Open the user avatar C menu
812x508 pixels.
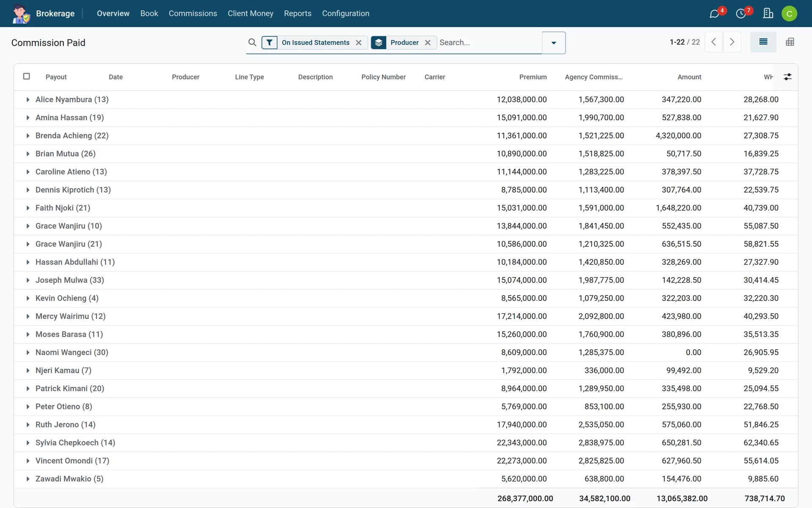click(x=789, y=14)
